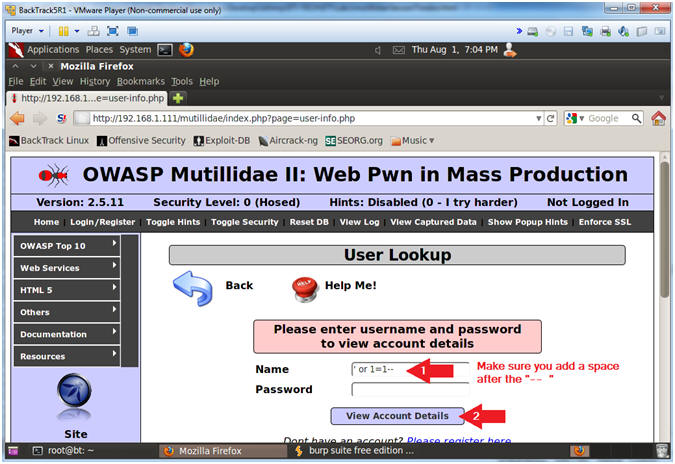This screenshot has width=675, height=464.
Task: Click the View Account Details button
Action: 397,416
